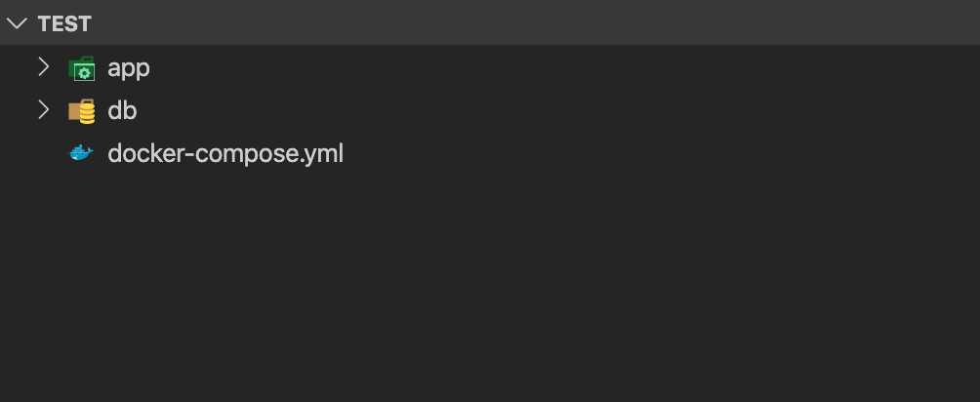Click the 'yml' extension in the file name
The image size is (980, 402).
323,154
